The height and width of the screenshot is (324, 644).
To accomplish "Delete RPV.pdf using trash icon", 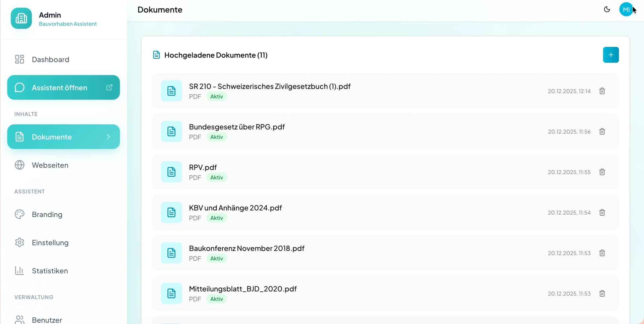I will coord(602,172).
